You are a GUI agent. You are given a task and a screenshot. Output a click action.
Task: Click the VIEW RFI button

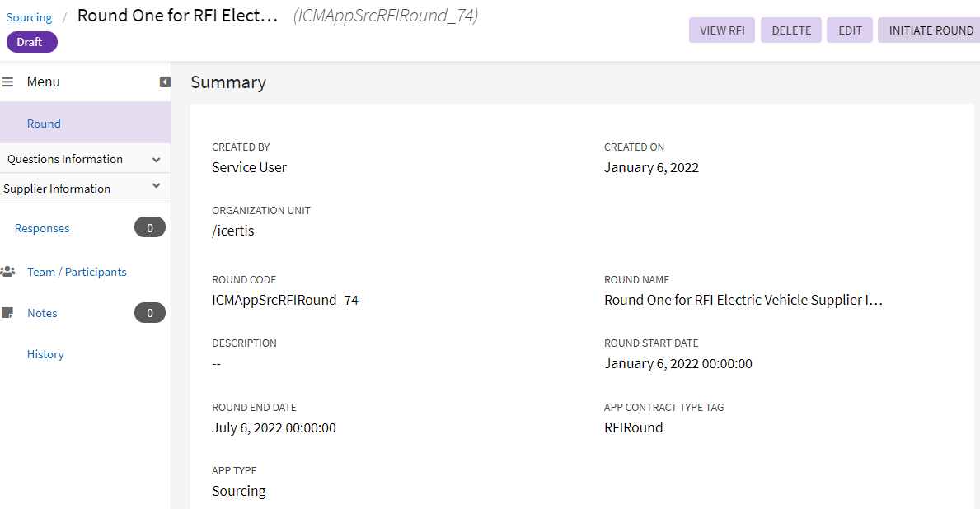(x=721, y=30)
